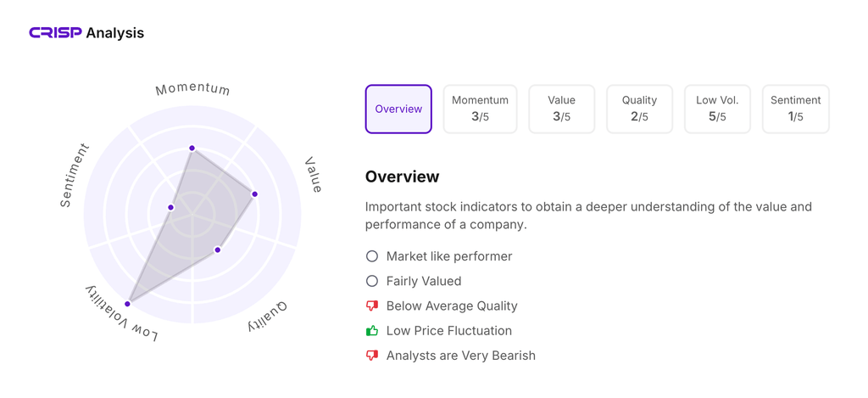Open the Momentum 3/5 tab
Screen dimensions: 868x398
coord(480,109)
